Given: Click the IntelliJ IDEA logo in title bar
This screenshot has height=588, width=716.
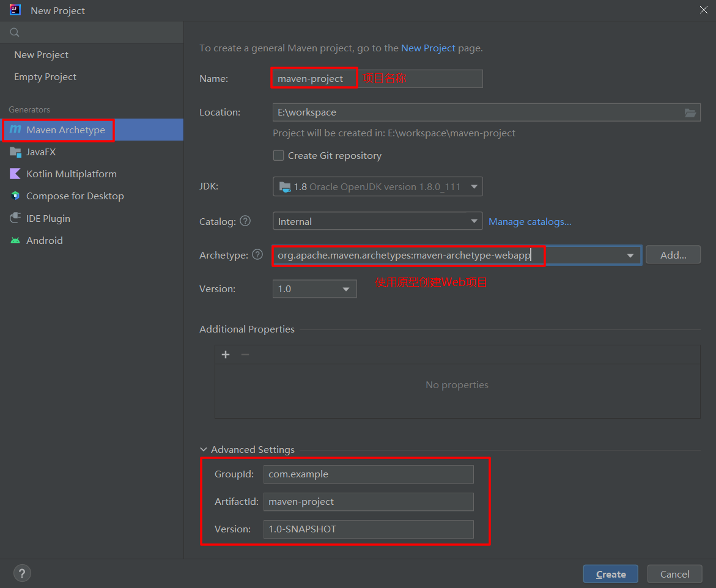Looking at the screenshot, I should pos(15,10).
